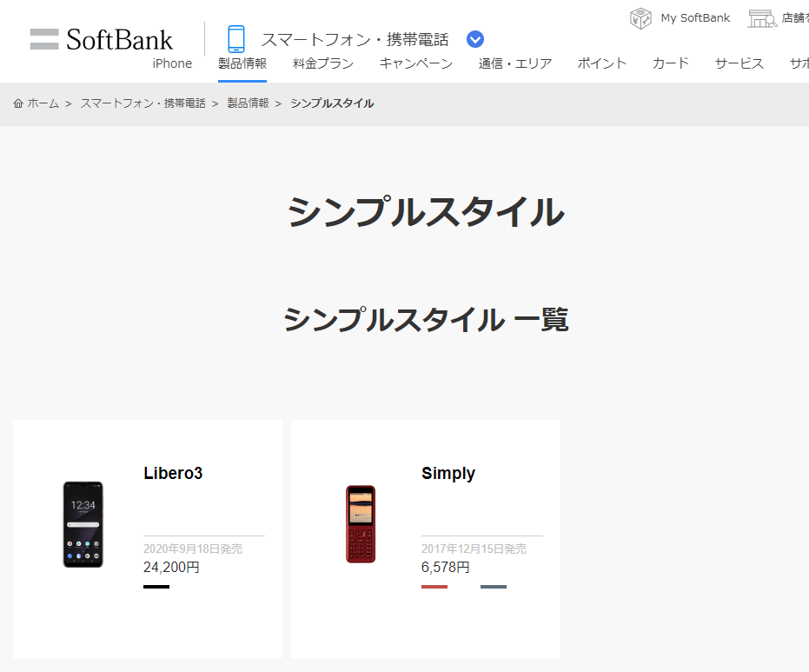Open the サービス menu

(x=739, y=63)
